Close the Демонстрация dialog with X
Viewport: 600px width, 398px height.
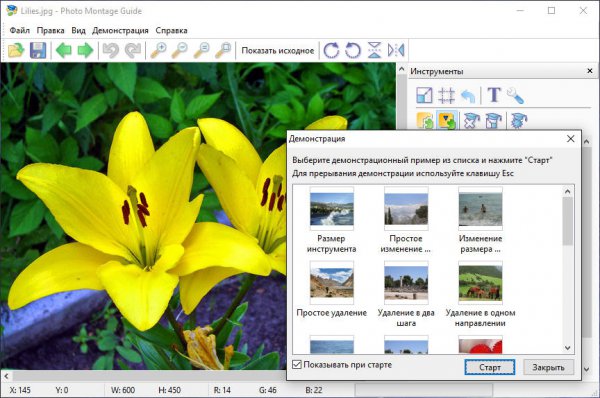tap(571, 139)
